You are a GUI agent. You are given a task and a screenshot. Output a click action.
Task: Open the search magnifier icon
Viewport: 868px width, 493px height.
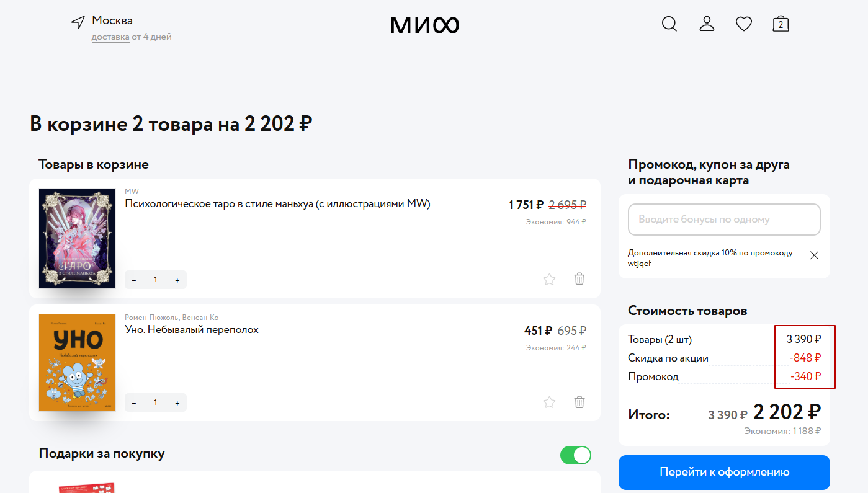coord(669,24)
